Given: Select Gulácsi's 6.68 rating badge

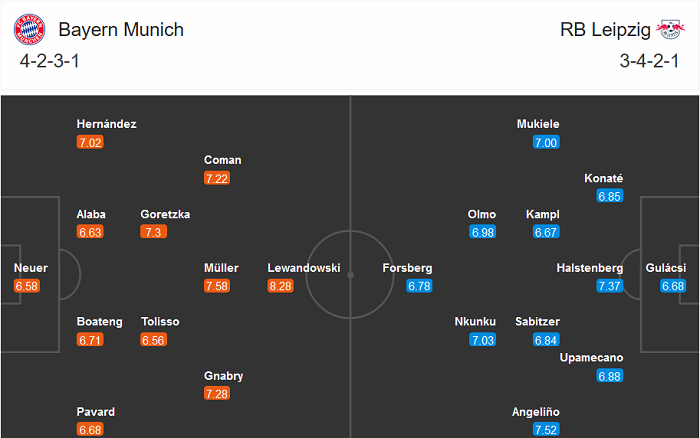Looking at the screenshot, I should 673,286.
